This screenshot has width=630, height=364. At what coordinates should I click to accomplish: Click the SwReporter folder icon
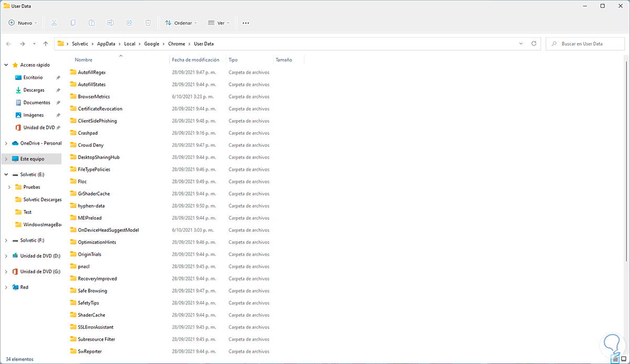(73, 351)
